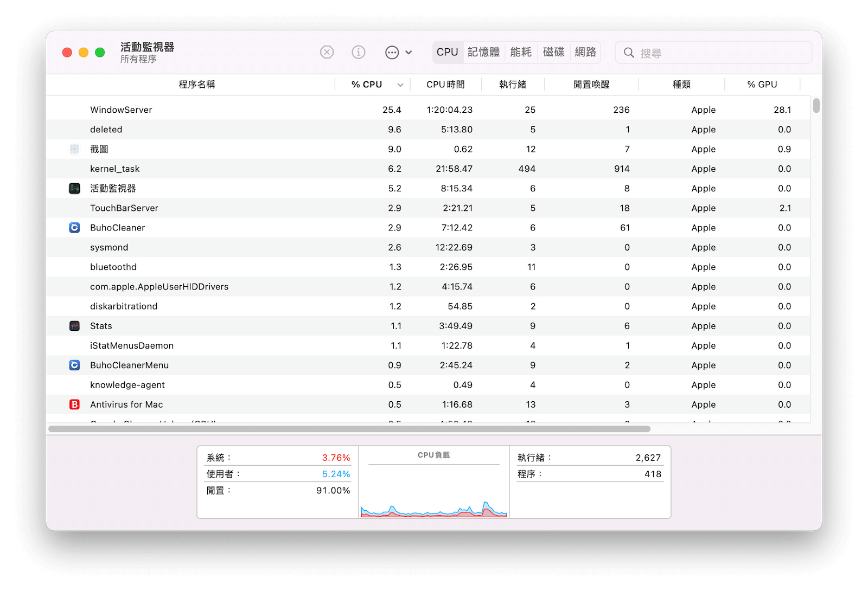Select the knowledge-agent process row

[428, 385]
